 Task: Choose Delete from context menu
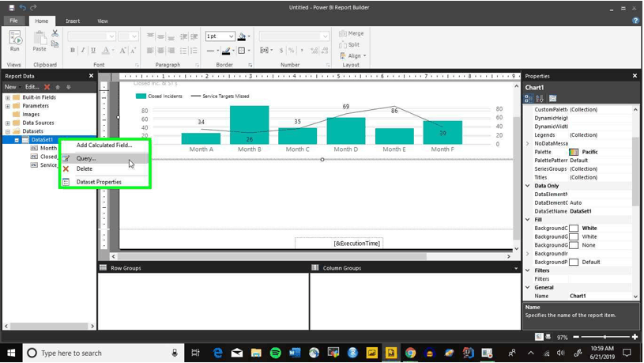pyautogui.click(x=105, y=169)
